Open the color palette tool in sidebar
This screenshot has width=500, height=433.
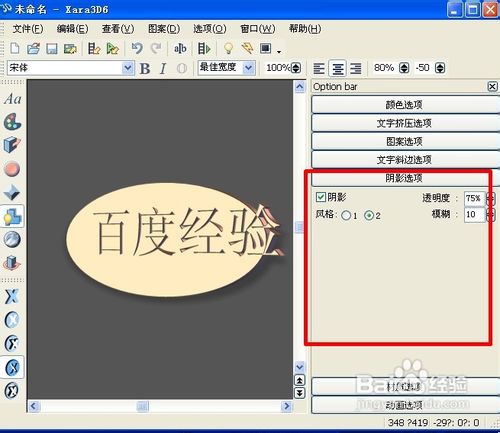click(x=12, y=122)
